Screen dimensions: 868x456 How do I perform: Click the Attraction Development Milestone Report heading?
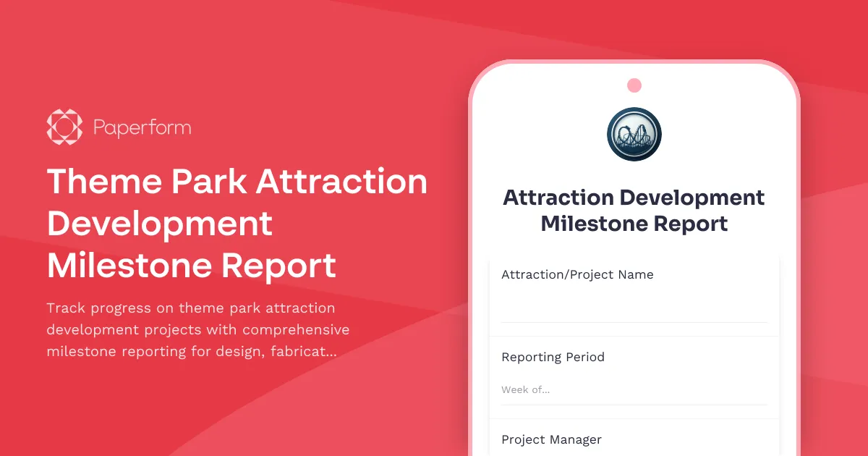tap(634, 210)
